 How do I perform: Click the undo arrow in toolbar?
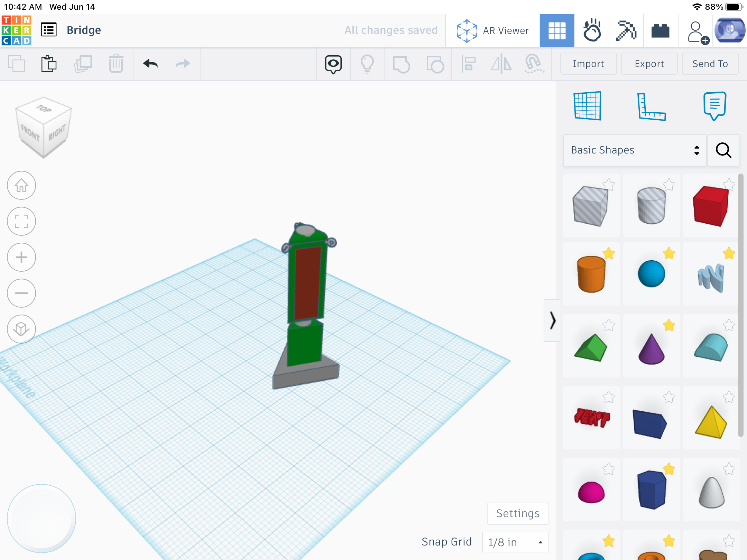150,64
